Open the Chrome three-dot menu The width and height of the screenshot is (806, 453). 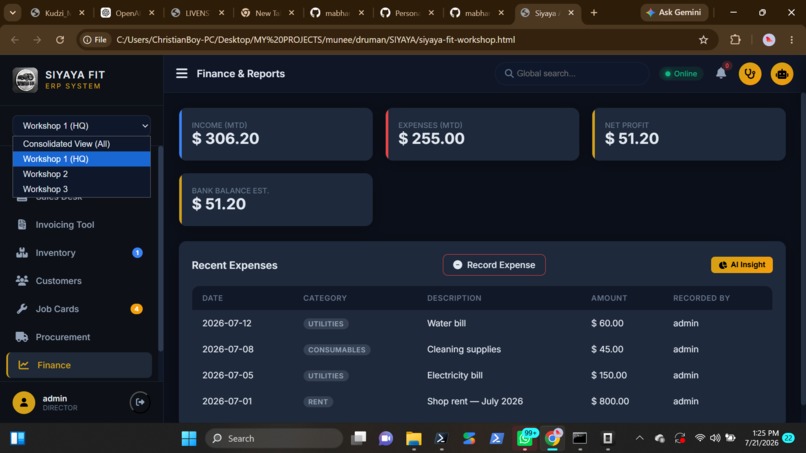(x=792, y=40)
